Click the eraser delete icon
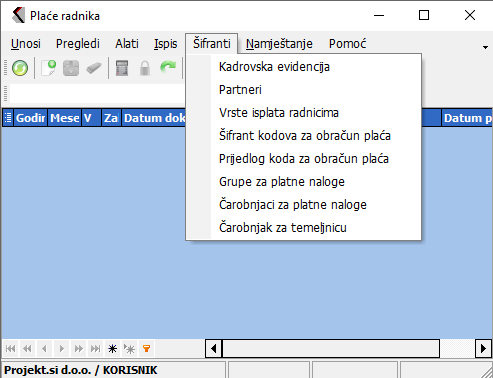 pos(94,68)
